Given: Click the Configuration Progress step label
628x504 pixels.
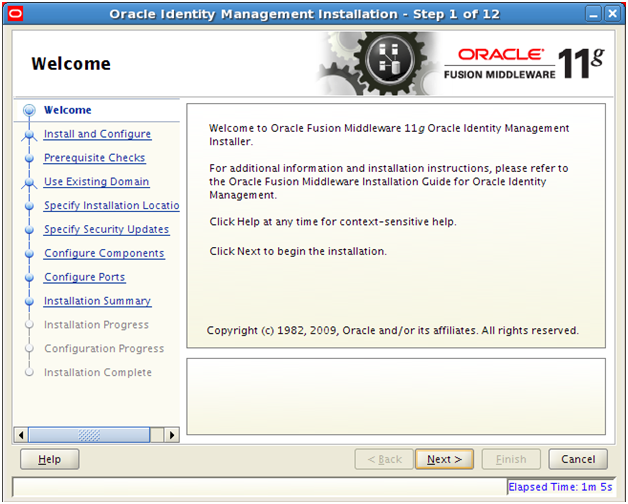Looking at the screenshot, I should tap(104, 349).
